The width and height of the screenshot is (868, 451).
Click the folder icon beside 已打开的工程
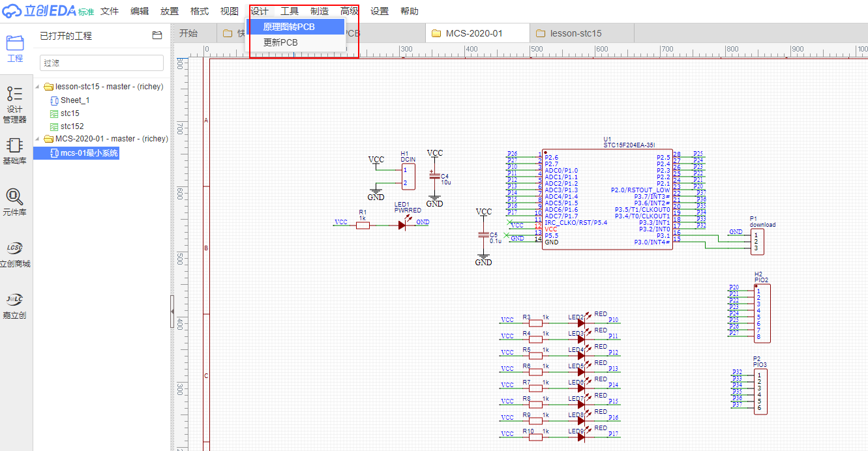point(157,36)
